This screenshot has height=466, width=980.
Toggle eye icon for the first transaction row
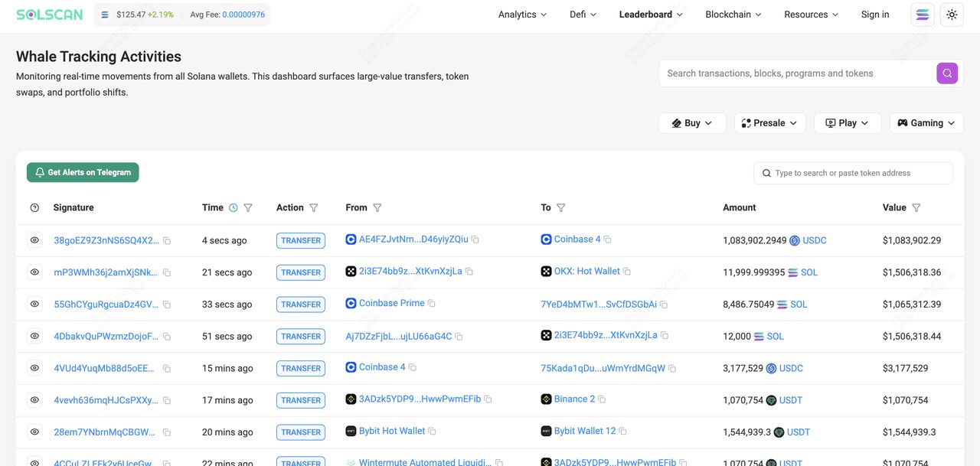[x=34, y=240]
